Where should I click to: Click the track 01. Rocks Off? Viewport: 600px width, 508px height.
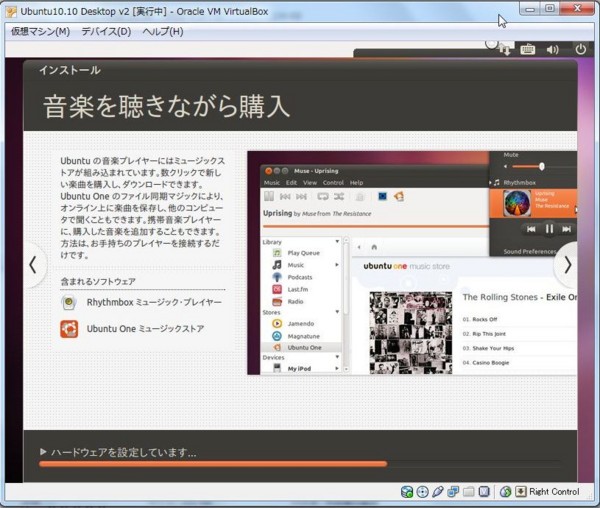coord(479,319)
